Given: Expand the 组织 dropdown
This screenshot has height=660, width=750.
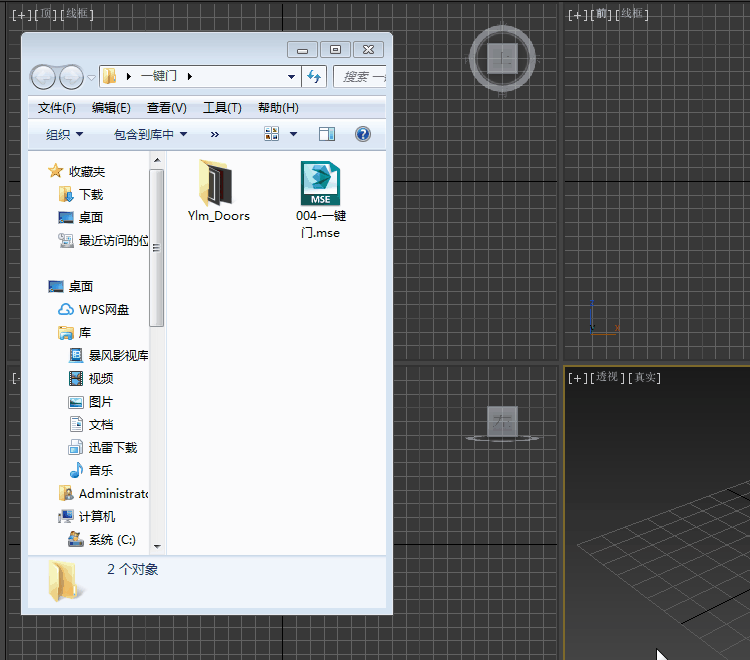Looking at the screenshot, I should pyautogui.click(x=65, y=134).
